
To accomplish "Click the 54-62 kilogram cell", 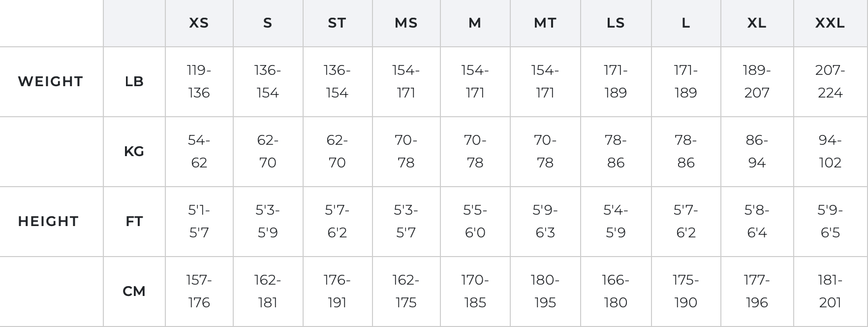I will point(199,152).
